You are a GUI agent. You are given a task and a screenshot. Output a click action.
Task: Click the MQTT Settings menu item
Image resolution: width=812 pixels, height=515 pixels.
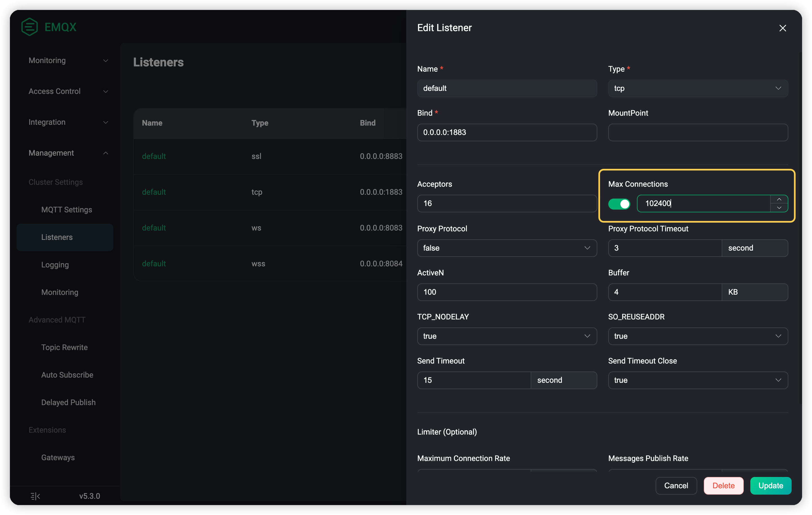(x=66, y=209)
